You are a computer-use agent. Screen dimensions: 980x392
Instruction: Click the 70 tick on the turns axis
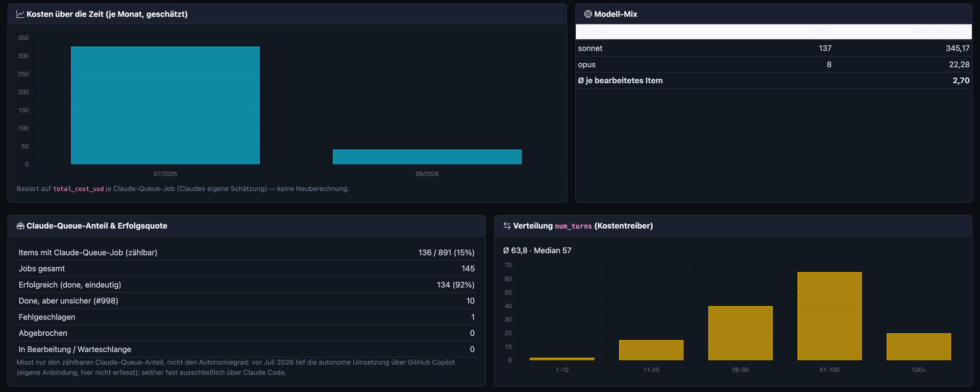click(x=508, y=266)
